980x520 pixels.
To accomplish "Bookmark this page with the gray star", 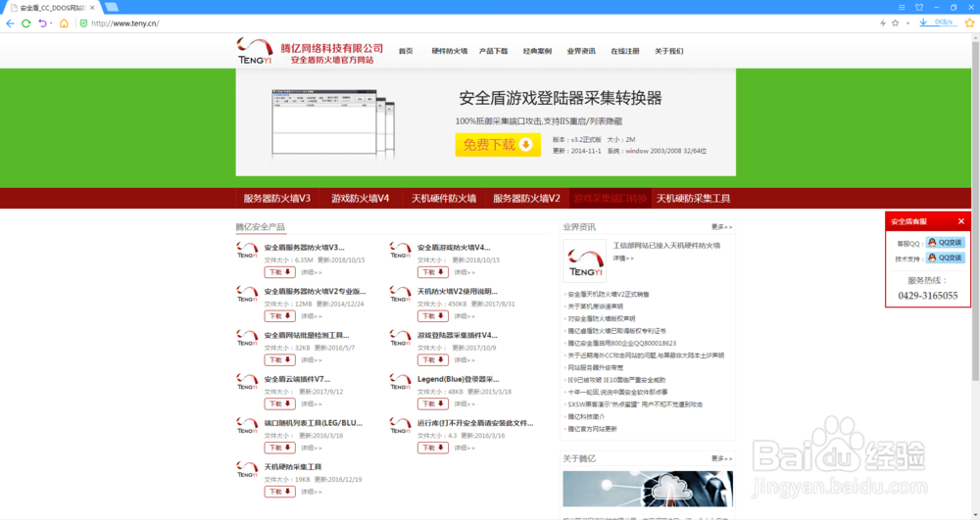I will (x=895, y=24).
